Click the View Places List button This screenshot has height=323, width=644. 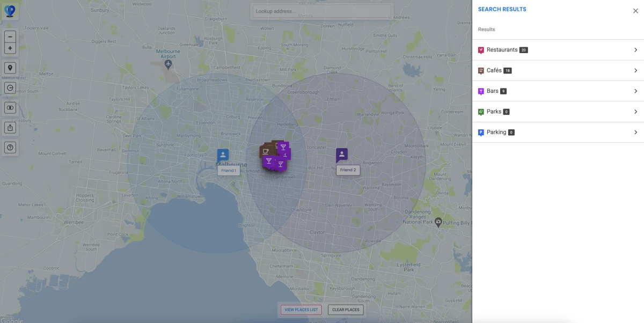tap(301, 310)
